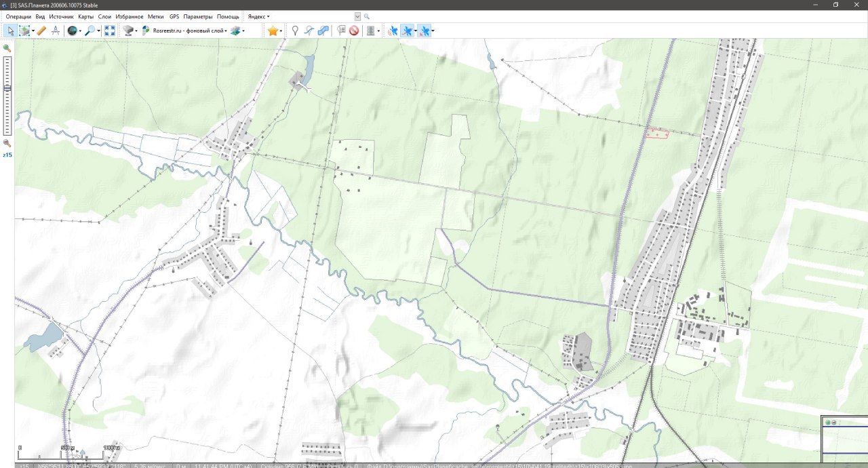Zoom in with left sidebar magnifier
868x468 pixels.
tap(7, 48)
